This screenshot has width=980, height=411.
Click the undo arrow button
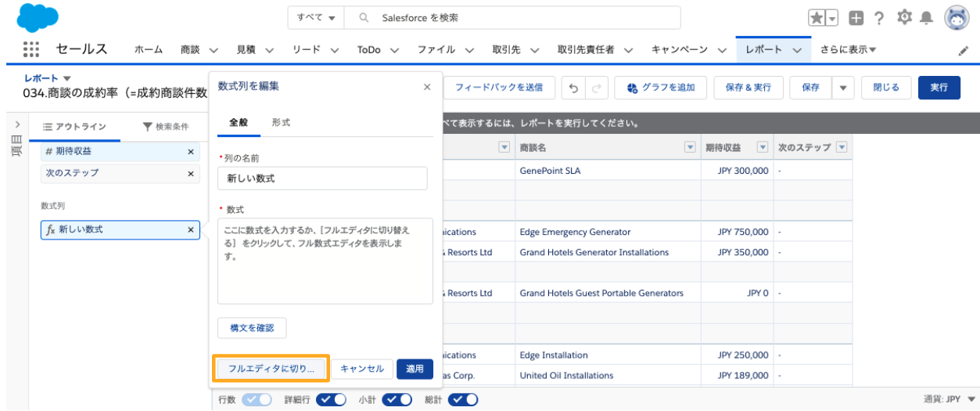point(573,88)
